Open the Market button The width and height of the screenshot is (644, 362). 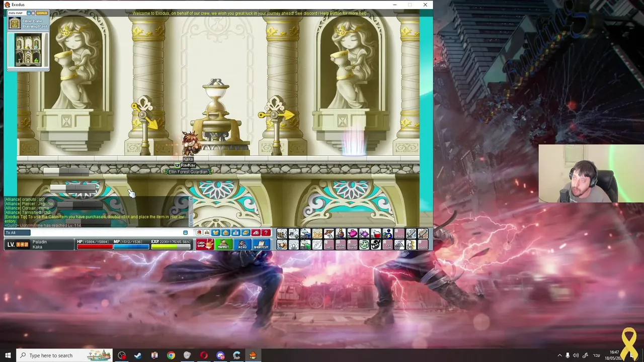(223, 244)
